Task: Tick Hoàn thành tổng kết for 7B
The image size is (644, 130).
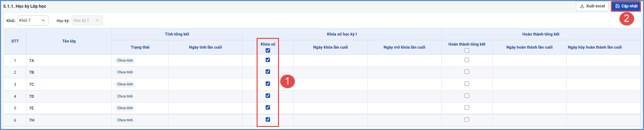Action: coord(467,72)
